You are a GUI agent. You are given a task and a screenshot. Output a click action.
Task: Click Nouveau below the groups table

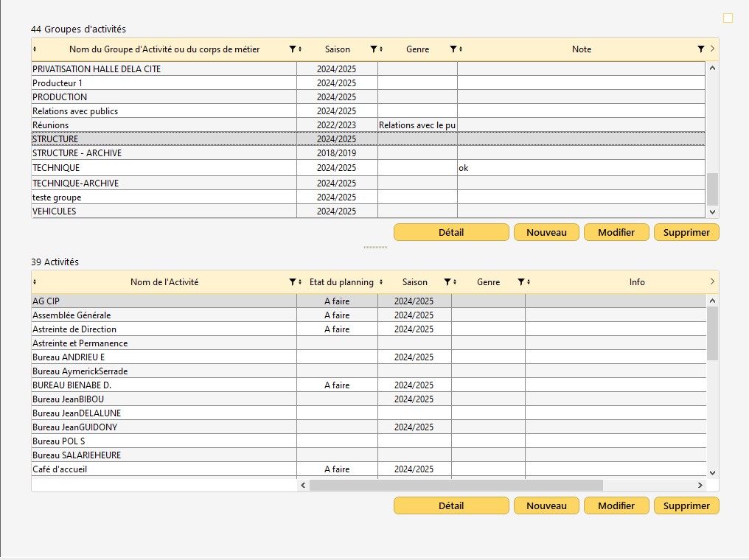[x=546, y=233]
